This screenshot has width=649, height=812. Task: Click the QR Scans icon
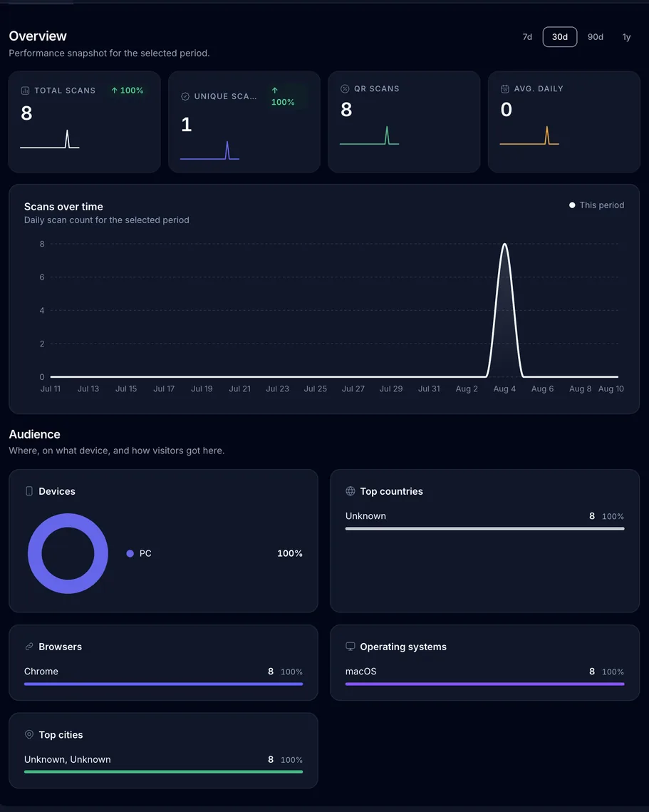point(345,88)
